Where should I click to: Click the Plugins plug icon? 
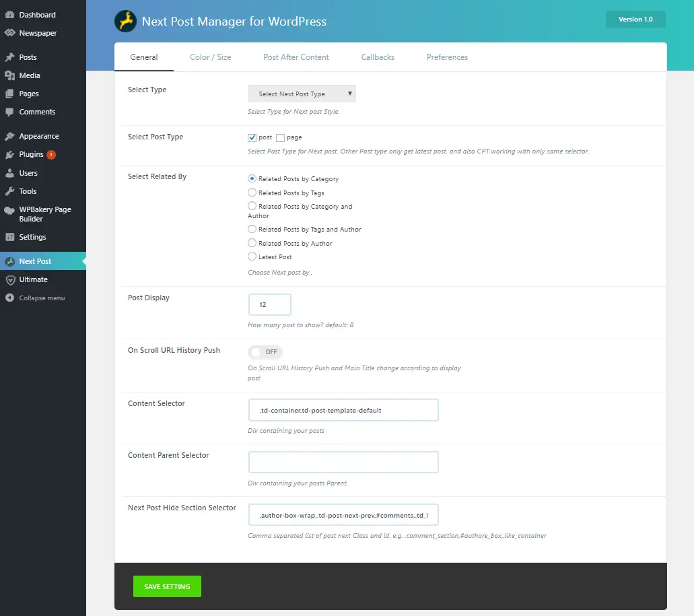9,154
